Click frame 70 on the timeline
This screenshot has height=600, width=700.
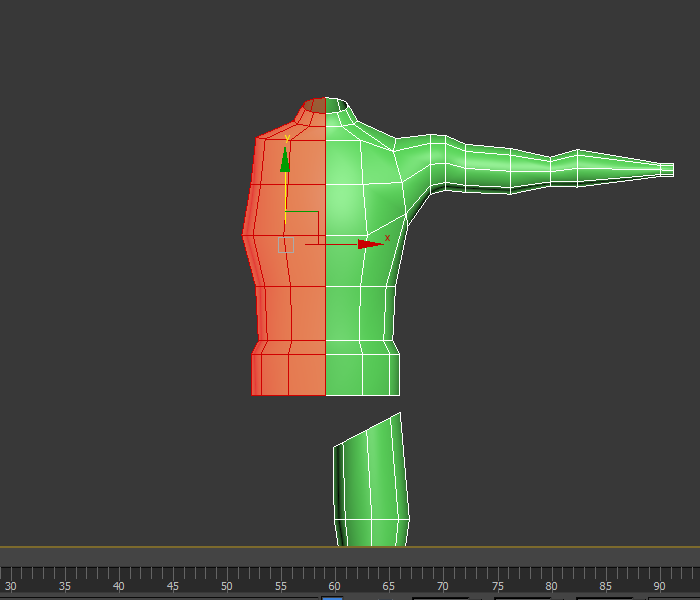click(442, 586)
